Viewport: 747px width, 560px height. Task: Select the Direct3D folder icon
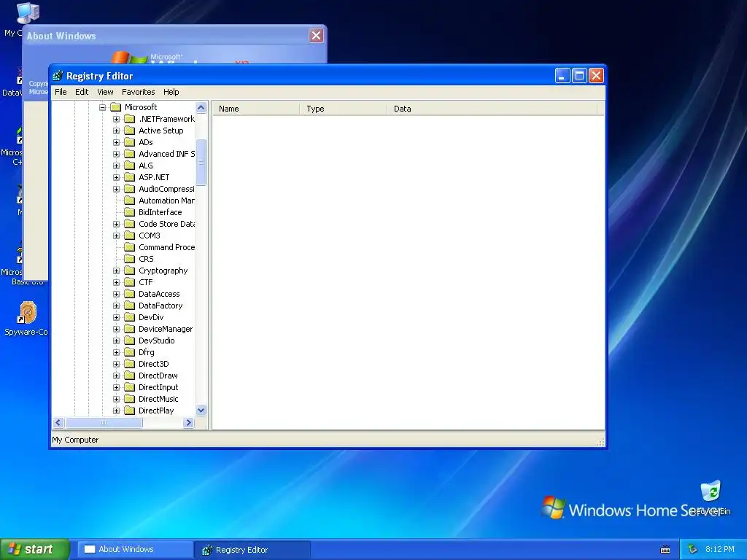coord(130,364)
